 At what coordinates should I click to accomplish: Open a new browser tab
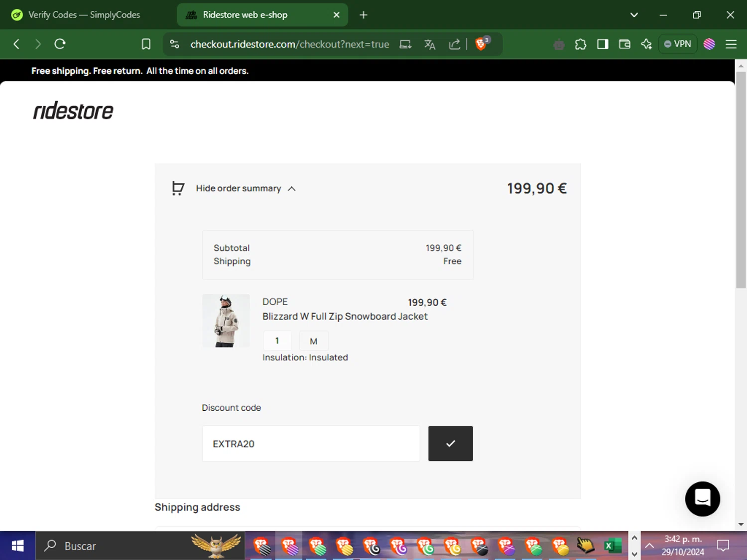(x=364, y=15)
